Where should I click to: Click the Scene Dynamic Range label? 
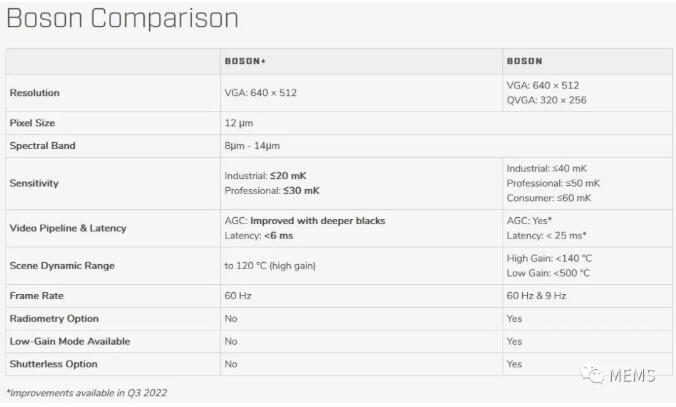62,266
